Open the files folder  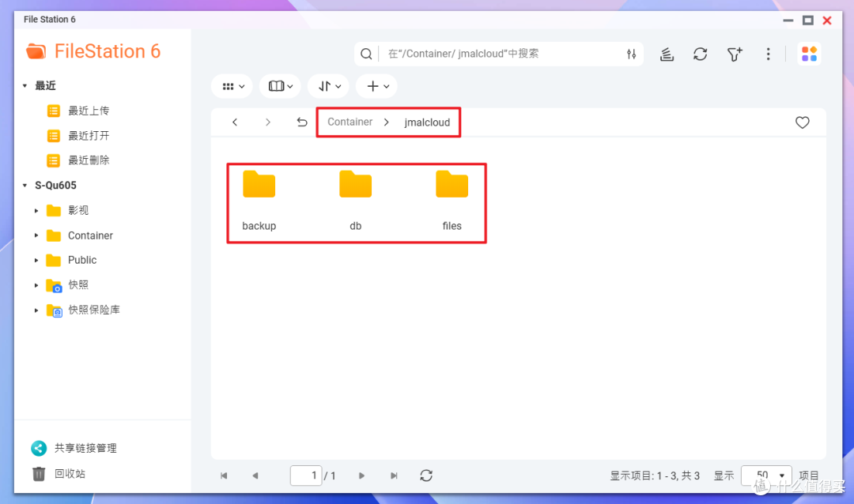click(452, 201)
